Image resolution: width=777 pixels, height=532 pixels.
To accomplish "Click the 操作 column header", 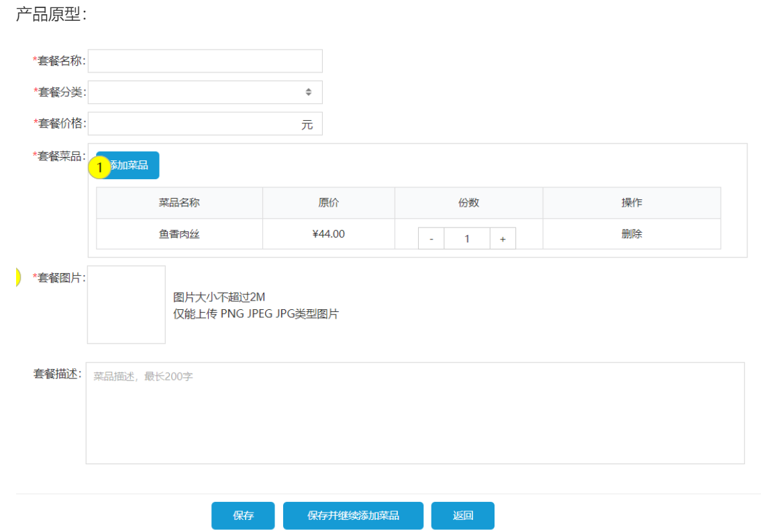I will coord(632,203).
